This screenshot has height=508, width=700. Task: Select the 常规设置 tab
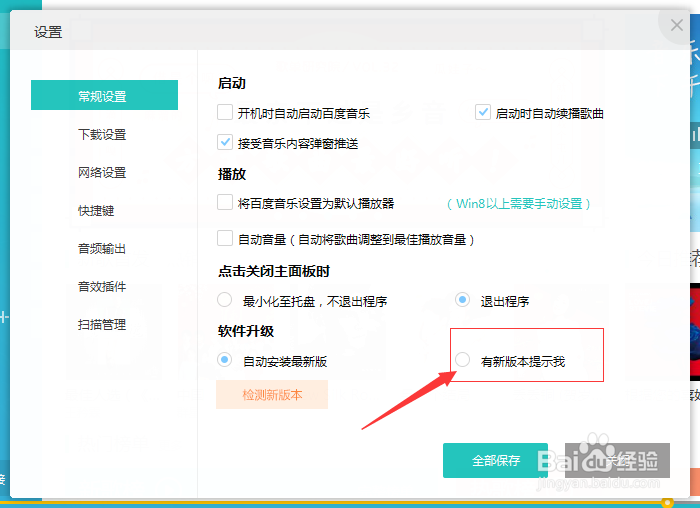pos(104,95)
